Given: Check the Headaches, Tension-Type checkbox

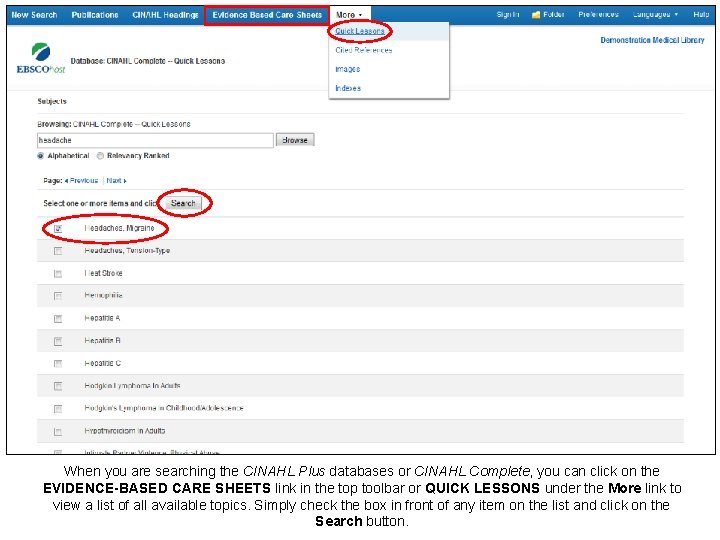Looking at the screenshot, I should click(x=58, y=251).
